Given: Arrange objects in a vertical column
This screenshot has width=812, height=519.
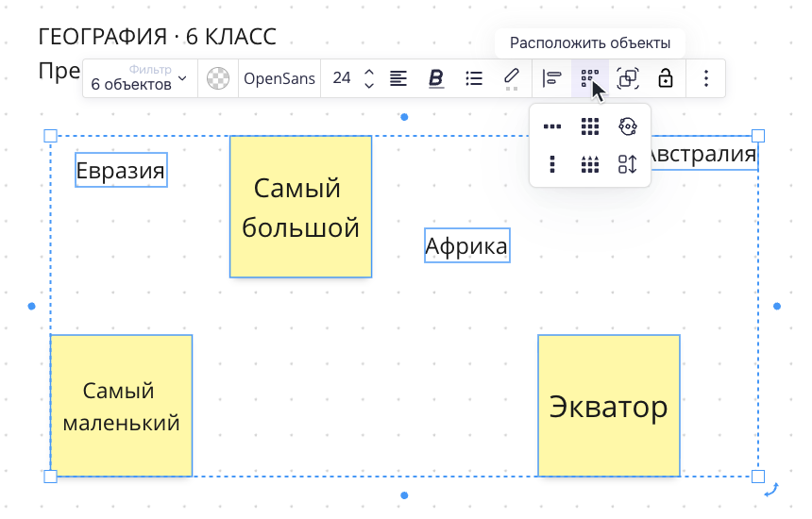Looking at the screenshot, I should pos(552,164).
